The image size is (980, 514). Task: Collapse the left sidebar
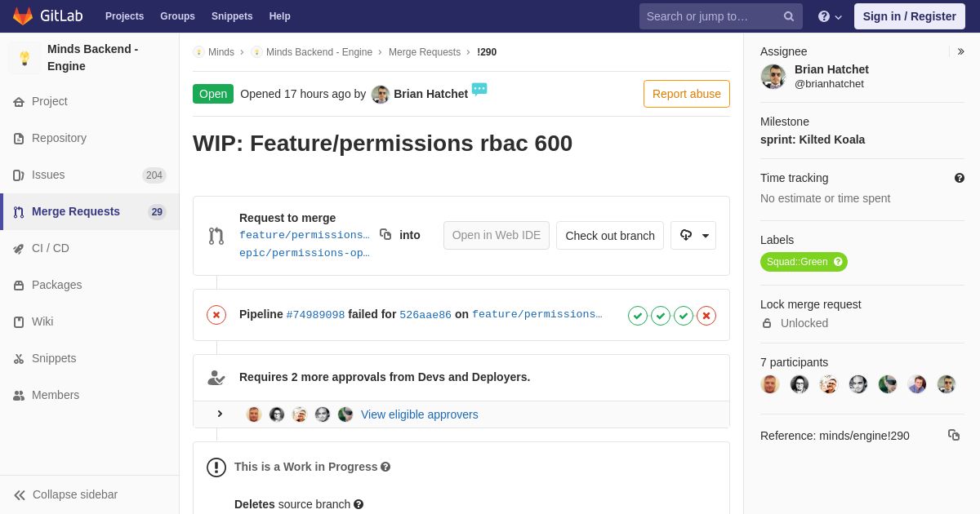tap(65, 494)
